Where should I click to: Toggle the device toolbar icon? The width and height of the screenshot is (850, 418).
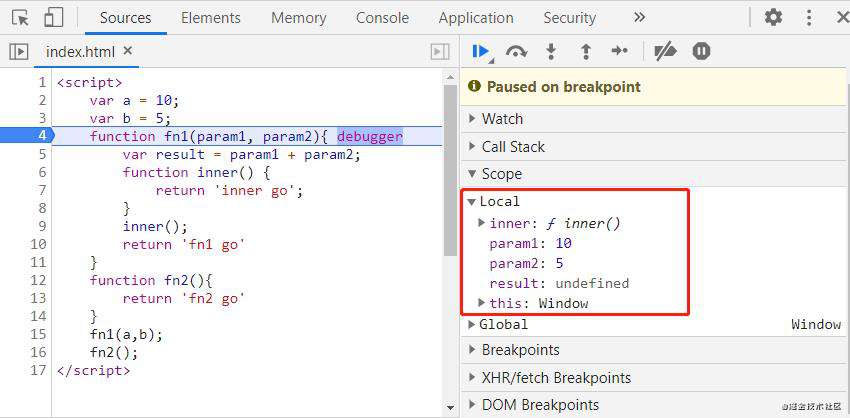[53, 18]
